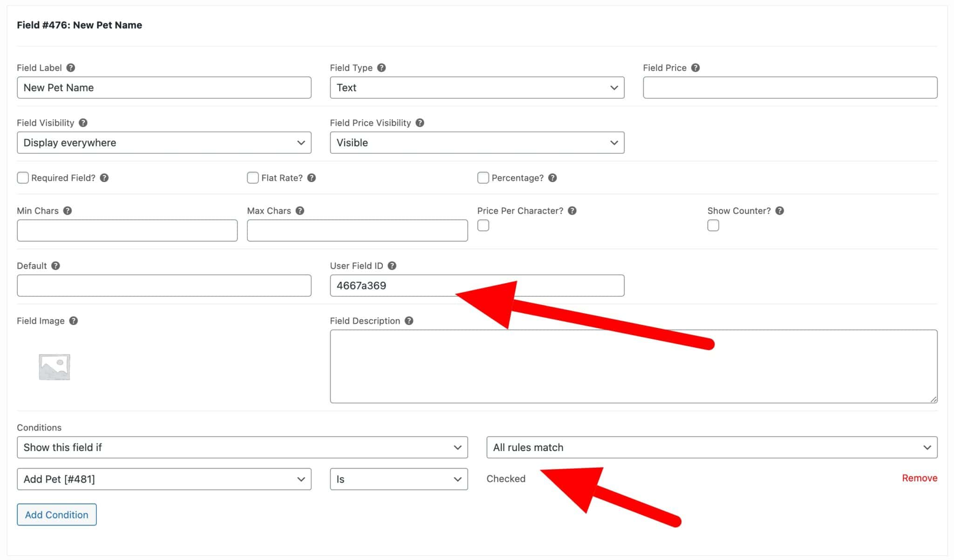Click the Field Image placeholder icon

(x=55, y=366)
